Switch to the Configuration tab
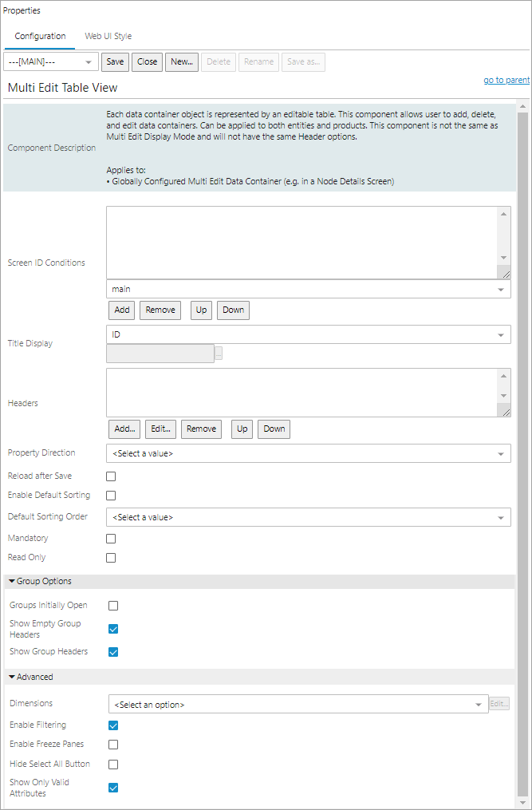This screenshot has height=810, width=532. [x=41, y=36]
